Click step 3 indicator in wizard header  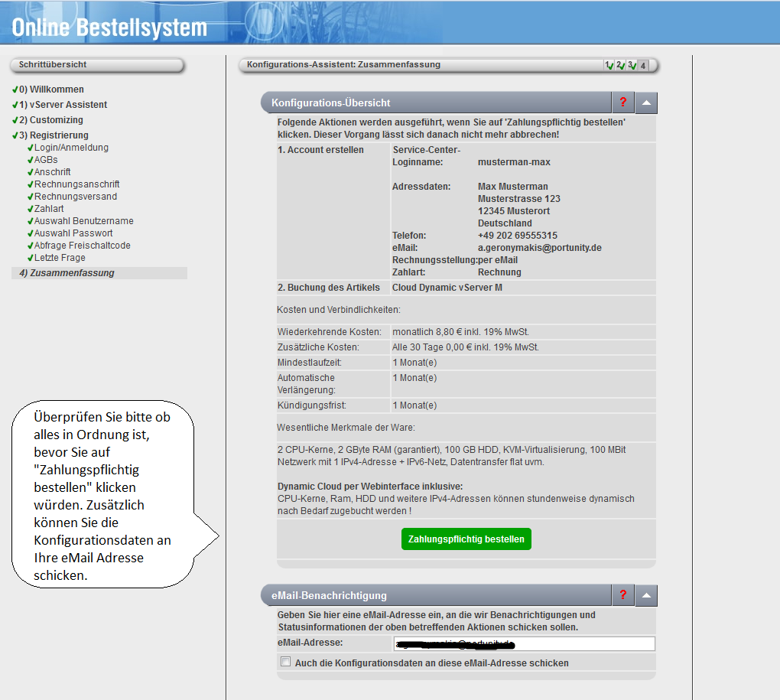click(632, 66)
